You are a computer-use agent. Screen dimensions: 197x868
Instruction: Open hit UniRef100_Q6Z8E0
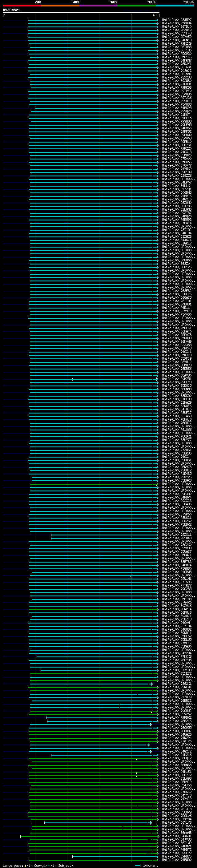[177, 30]
